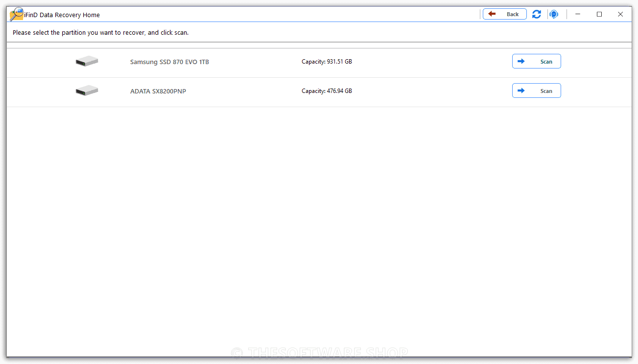The height and width of the screenshot is (364, 638).
Task: Minimize the iFinD window
Action: (578, 14)
